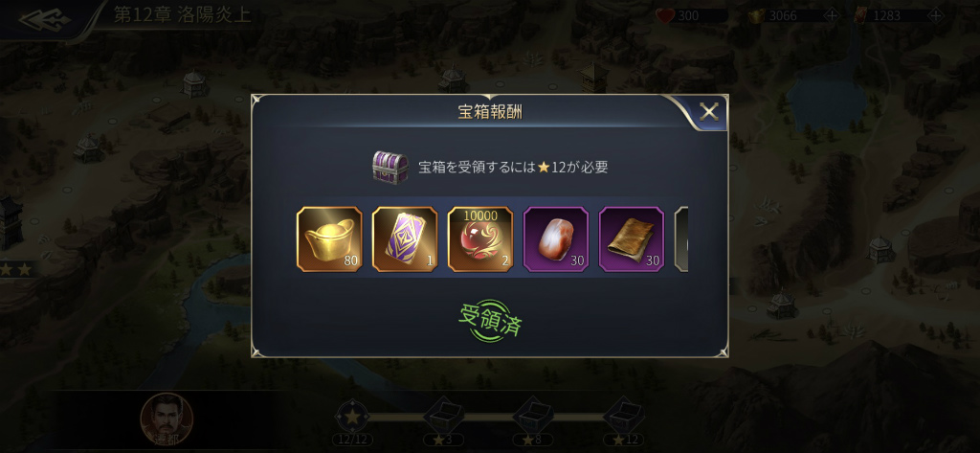Viewport: 980px width, 453px height.
Task: Tap the purple treasure chest icon
Action: coord(390,167)
